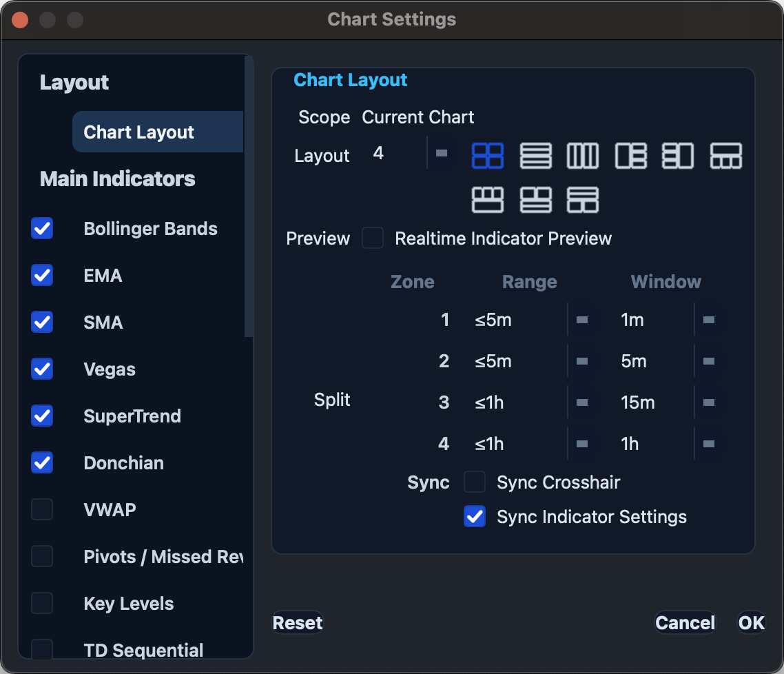Enable the Sync Crosshair checkbox
This screenshot has height=674, width=784.
tap(475, 482)
